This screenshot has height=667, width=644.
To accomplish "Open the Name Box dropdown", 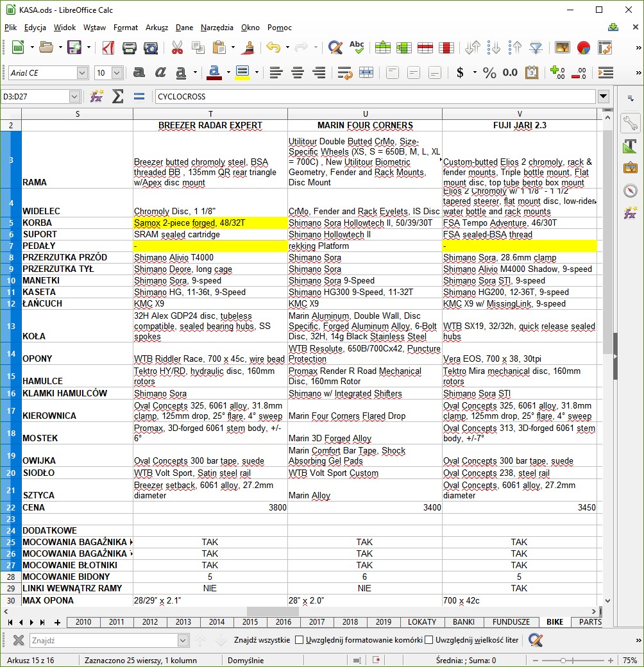I will click(x=74, y=97).
